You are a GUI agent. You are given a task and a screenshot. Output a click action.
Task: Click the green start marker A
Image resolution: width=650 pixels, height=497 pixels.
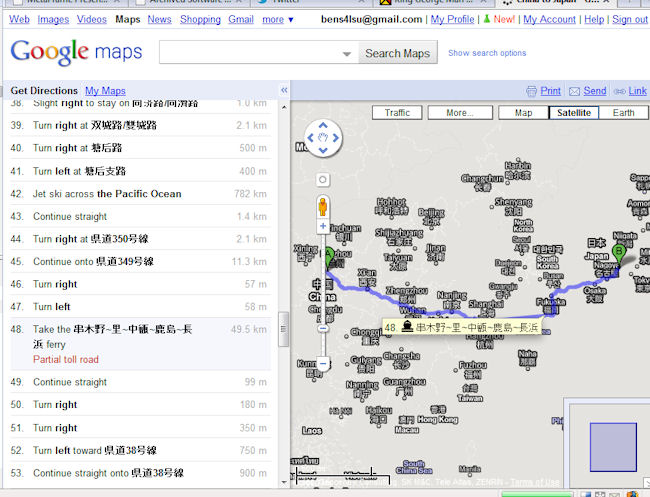[327, 257]
